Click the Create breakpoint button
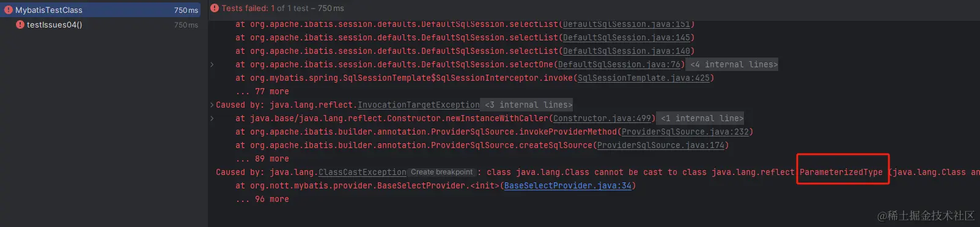 441,172
